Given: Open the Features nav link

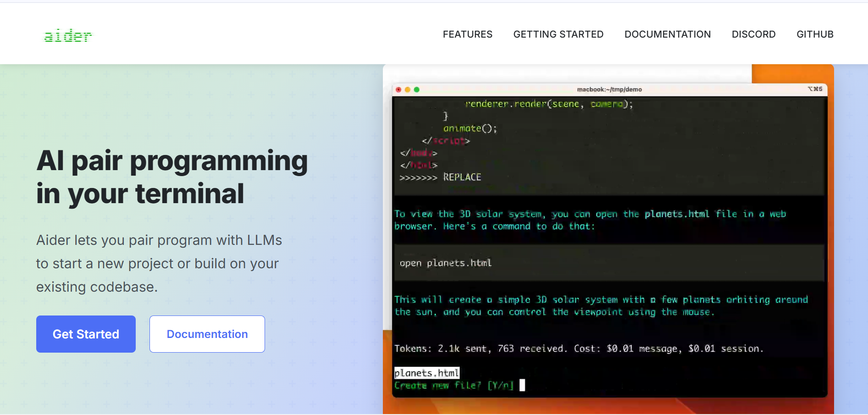Looking at the screenshot, I should click(x=468, y=34).
